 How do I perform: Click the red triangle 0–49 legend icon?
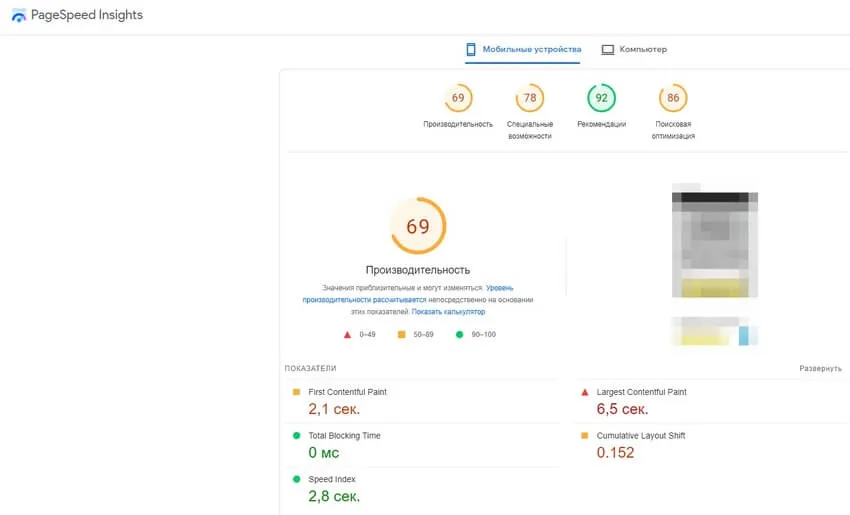[347, 335]
